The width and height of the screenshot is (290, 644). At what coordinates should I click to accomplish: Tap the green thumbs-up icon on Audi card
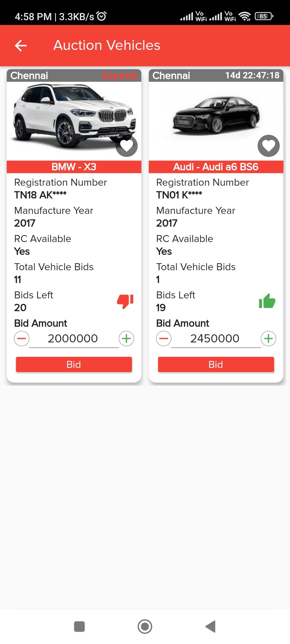[x=267, y=301]
